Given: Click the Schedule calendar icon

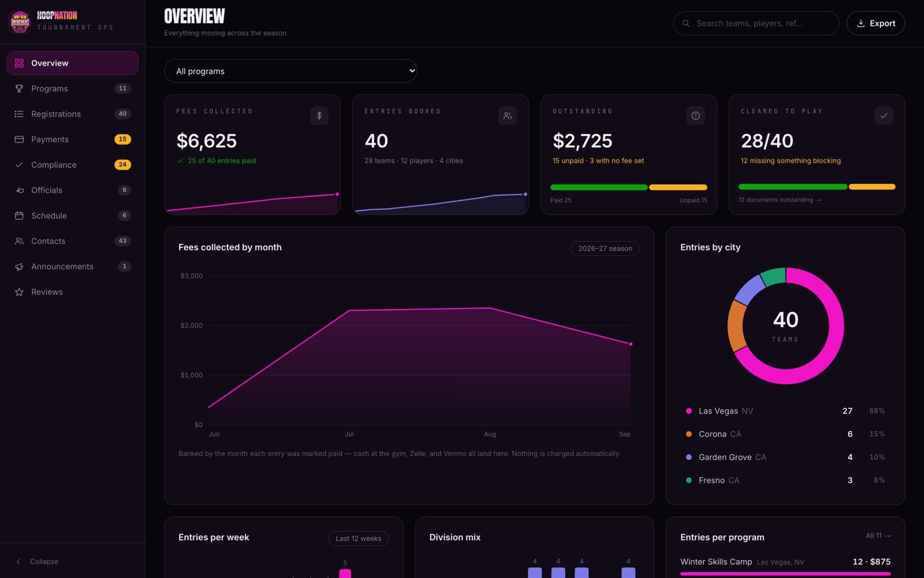Looking at the screenshot, I should [19, 216].
